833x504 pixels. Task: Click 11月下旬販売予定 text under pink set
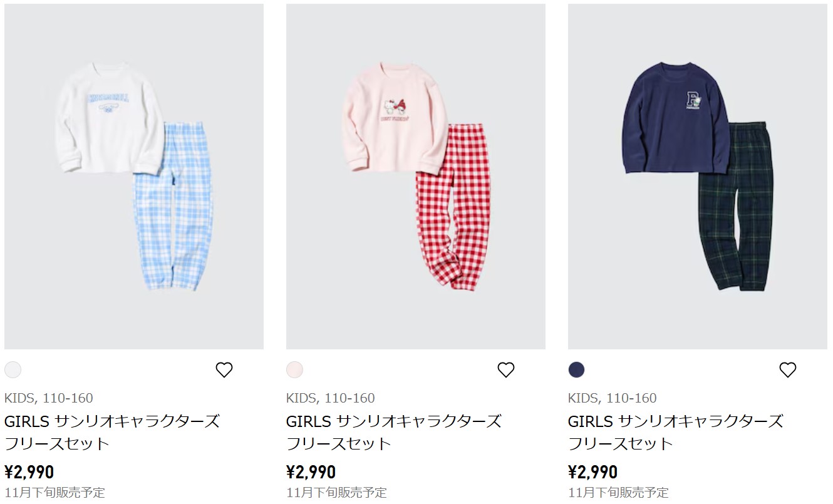pos(336,493)
